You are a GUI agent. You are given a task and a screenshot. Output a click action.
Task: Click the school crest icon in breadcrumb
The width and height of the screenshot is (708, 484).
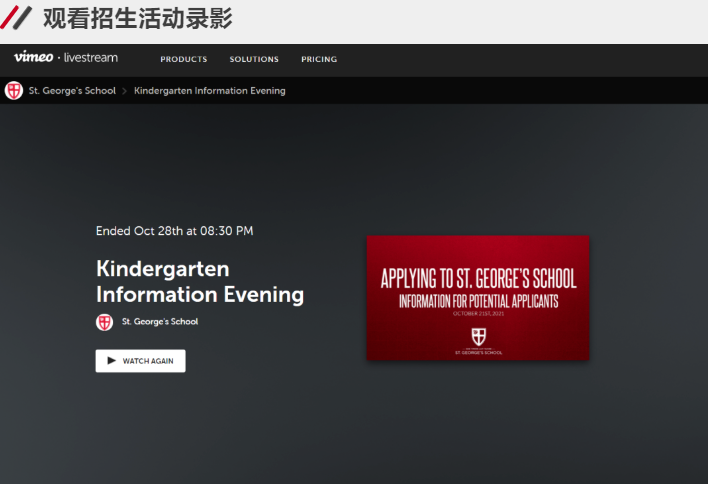14,91
